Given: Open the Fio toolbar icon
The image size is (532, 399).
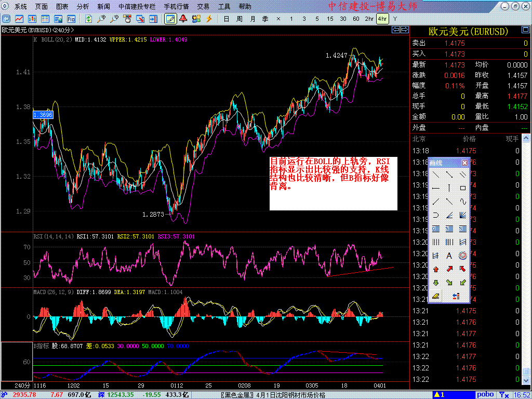Looking at the screenshot, I should click(71, 19).
